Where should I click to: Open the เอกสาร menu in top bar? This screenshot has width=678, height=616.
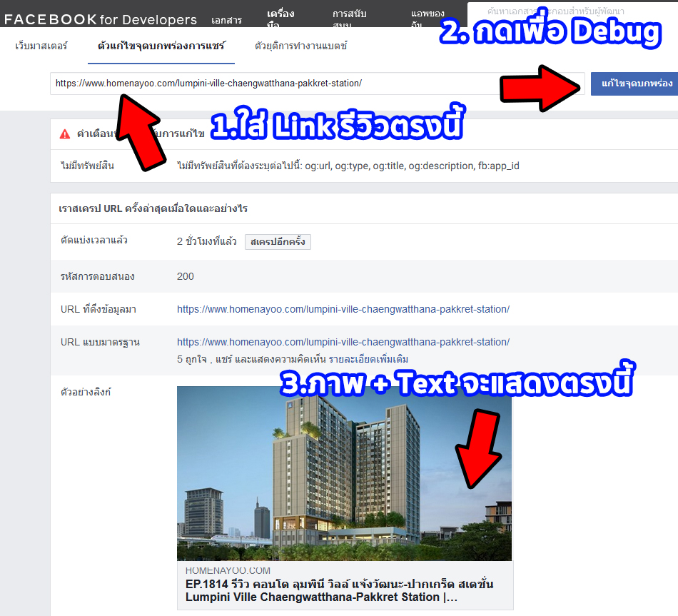coord(226,20)
